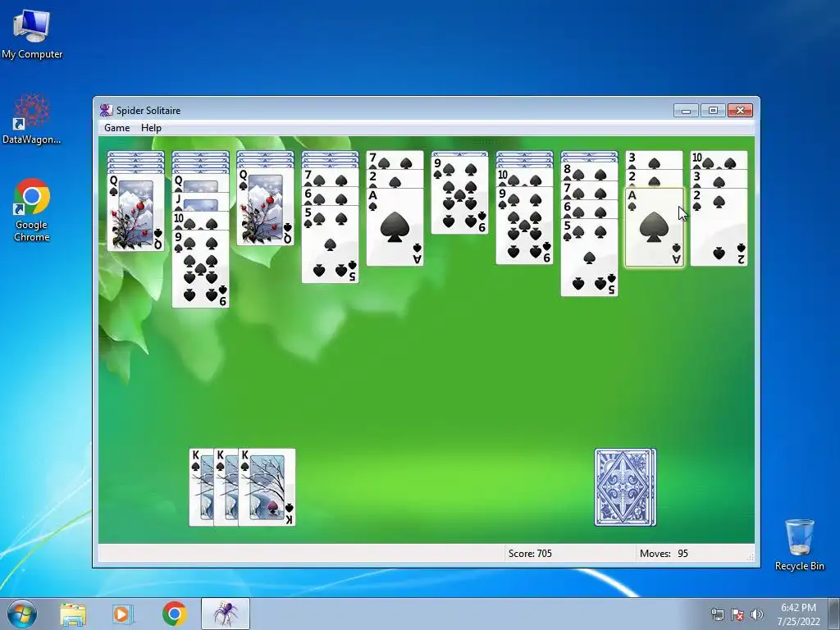840x630 pixels.
Task: Click the network tray icon
Action: pyautogui.click(x=717, y=614)
